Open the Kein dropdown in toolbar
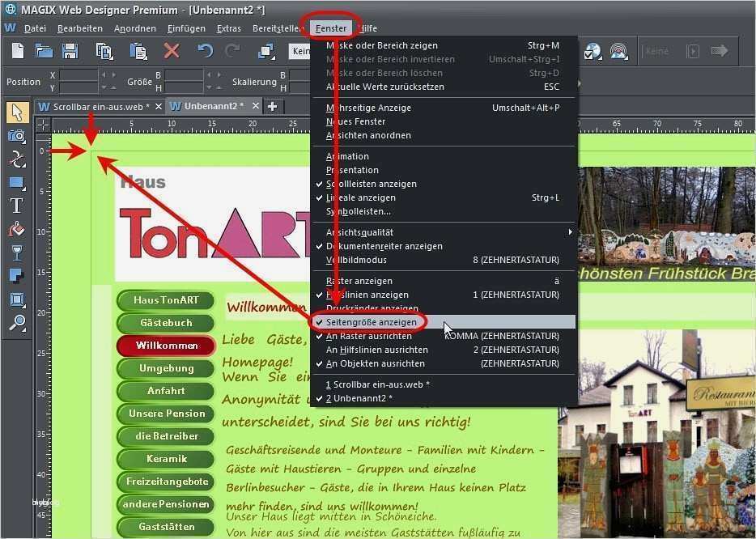 [x=299, y=51]
